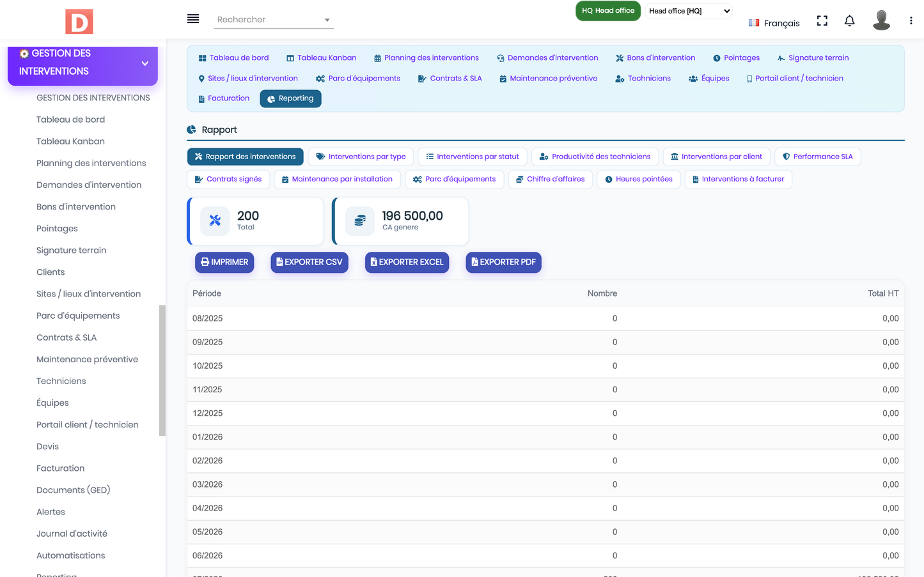Open Clients in sidebar
Screen dimensions: 924x577
pyautogui.click(x=51, y=272)
